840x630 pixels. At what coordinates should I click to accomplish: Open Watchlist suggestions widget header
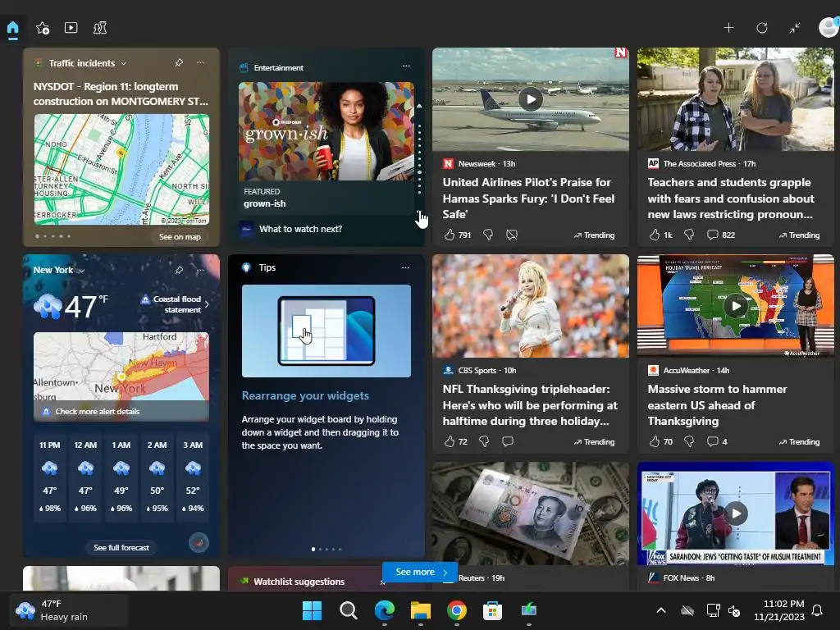point(299,582)
